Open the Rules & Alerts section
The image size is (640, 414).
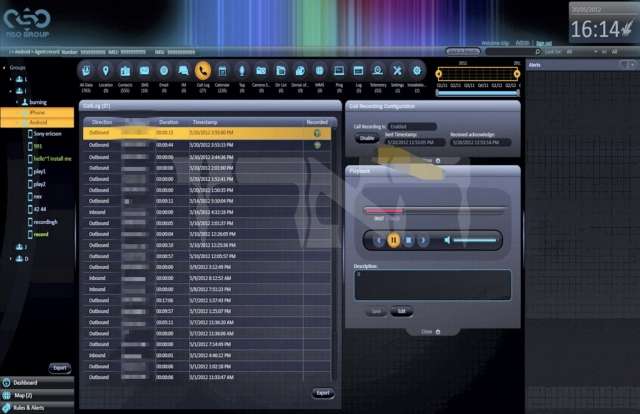point(37,407)
